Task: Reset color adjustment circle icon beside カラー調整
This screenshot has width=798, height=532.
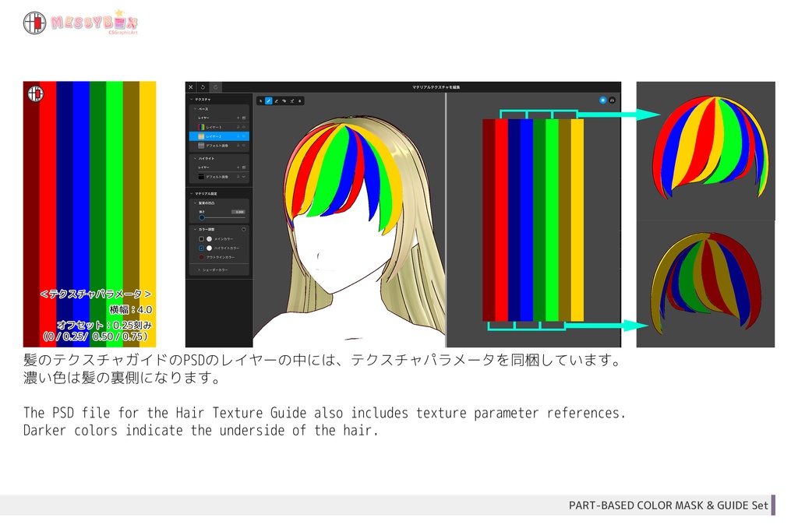Action: [x=244, y=229]
